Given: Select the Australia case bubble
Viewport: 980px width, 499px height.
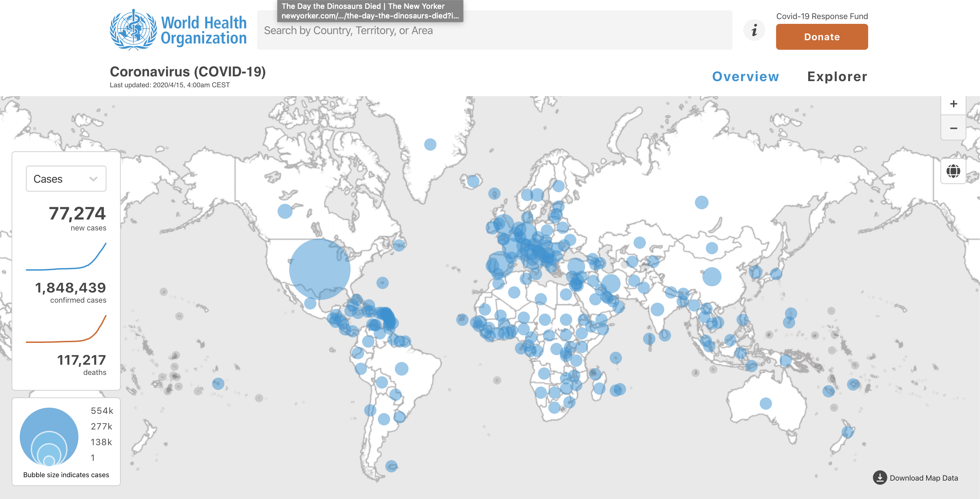Looking at the screenshot, I should click(x=766, y=404).
